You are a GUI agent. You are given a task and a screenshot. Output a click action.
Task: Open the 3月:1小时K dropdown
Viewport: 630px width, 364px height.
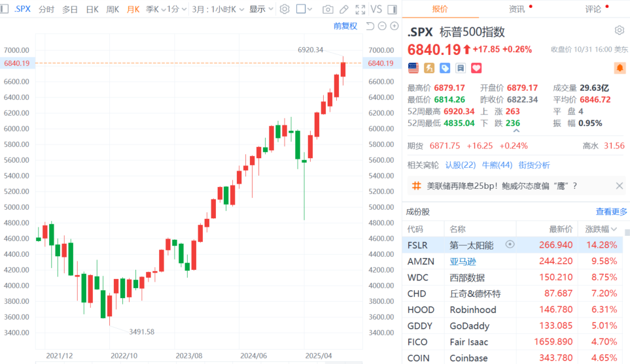(x=218, y=9)
